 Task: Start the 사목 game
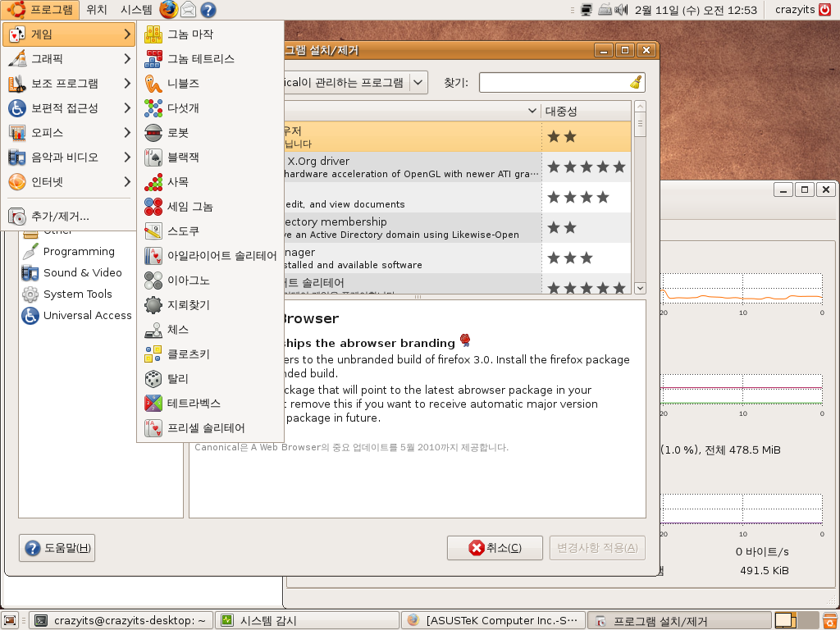coord(210,182)
